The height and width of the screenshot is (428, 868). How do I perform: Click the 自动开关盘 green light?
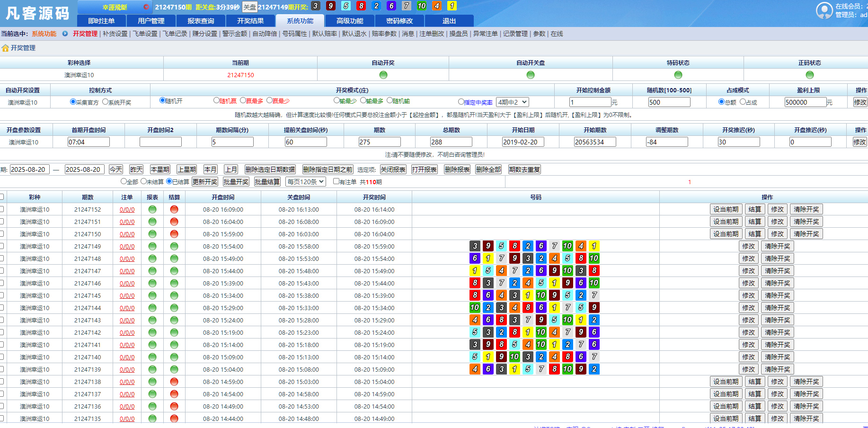[530, 75]
